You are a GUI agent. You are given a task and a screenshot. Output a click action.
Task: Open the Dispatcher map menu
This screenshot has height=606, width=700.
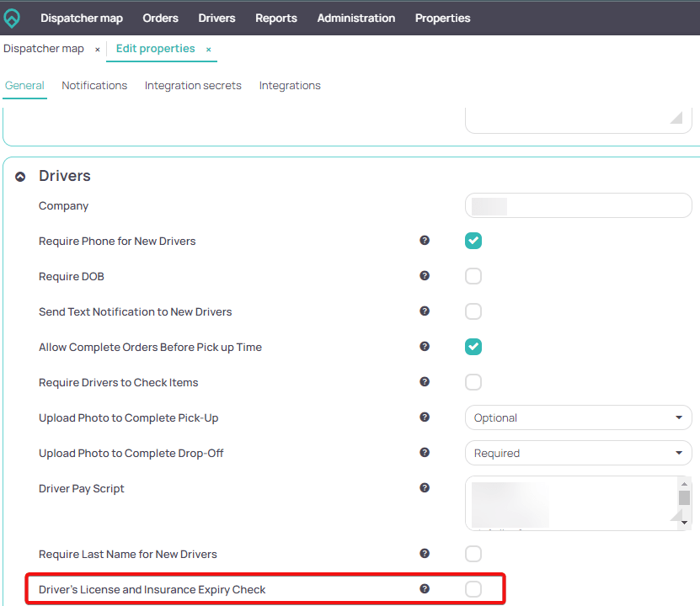point(82,19)
